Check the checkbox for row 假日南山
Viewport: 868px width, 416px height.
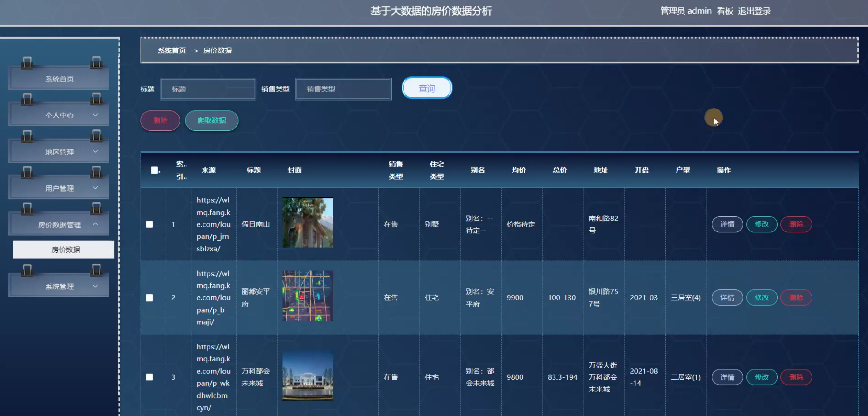click(x=149, y=224)
